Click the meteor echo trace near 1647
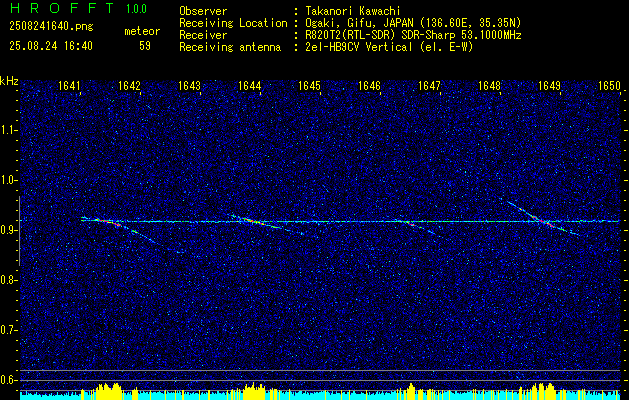This screenshot has width=629, height=400. (417, 227)
